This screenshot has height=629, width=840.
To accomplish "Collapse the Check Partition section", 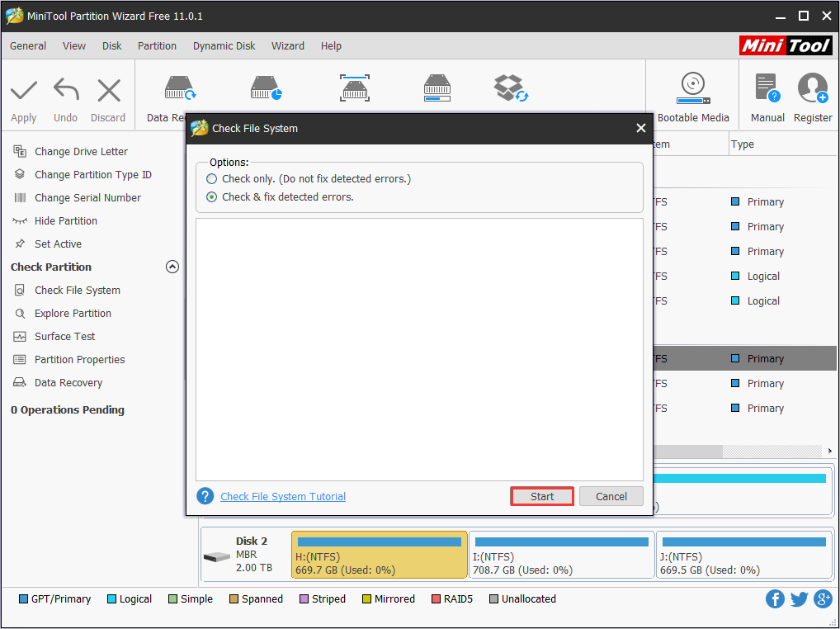I will [x=172, y=267].
